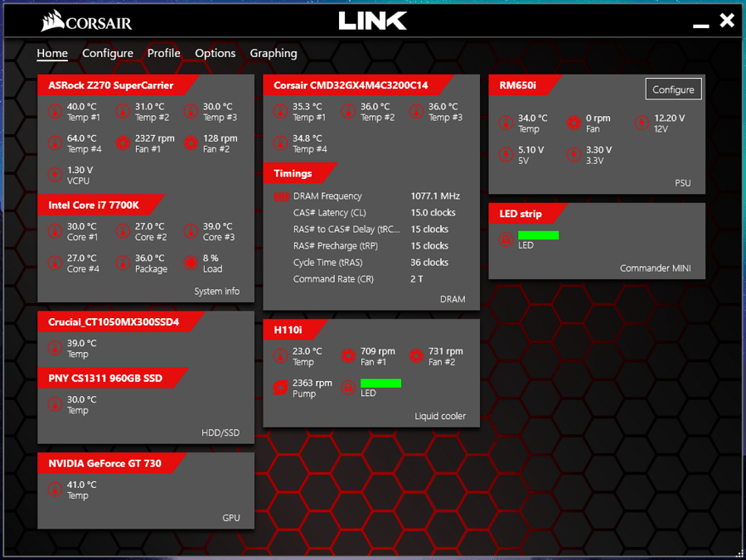Minimize the Corsair Link window
746x560 pixels.
[700, 26]
